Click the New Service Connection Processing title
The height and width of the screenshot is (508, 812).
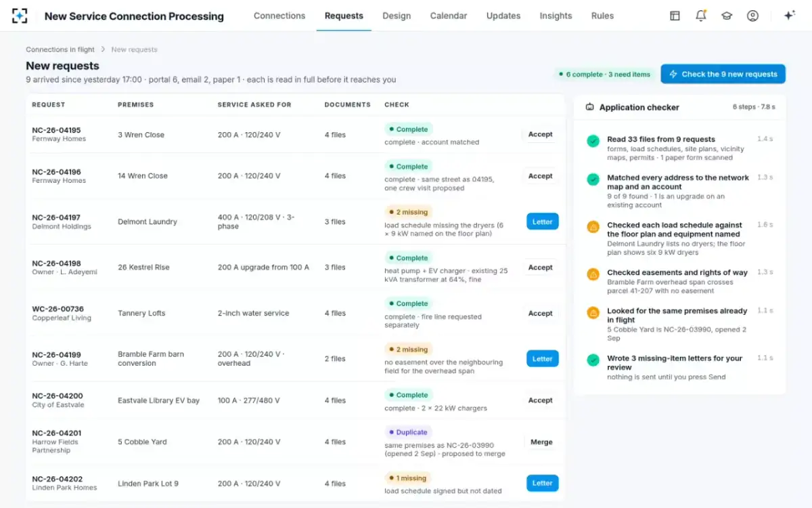click(x=134, y=16)
